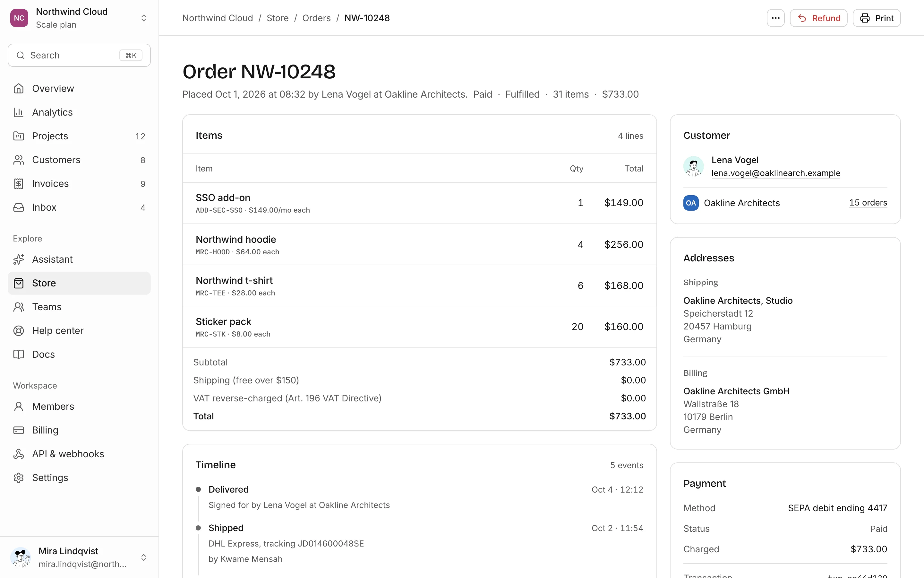This screenshot has width=924, height=578.
Task: Open the Invoices receipt icon
Action: [x=18, y=183]
